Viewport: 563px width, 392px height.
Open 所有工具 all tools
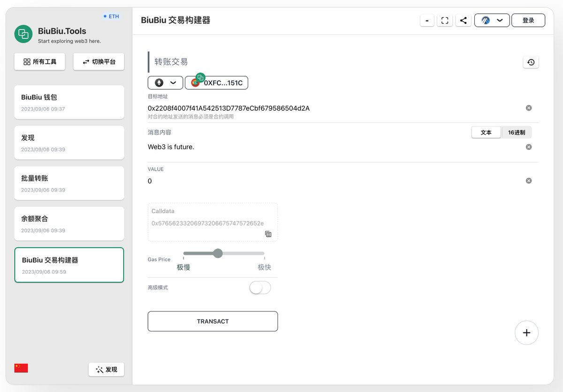(40, 62)
